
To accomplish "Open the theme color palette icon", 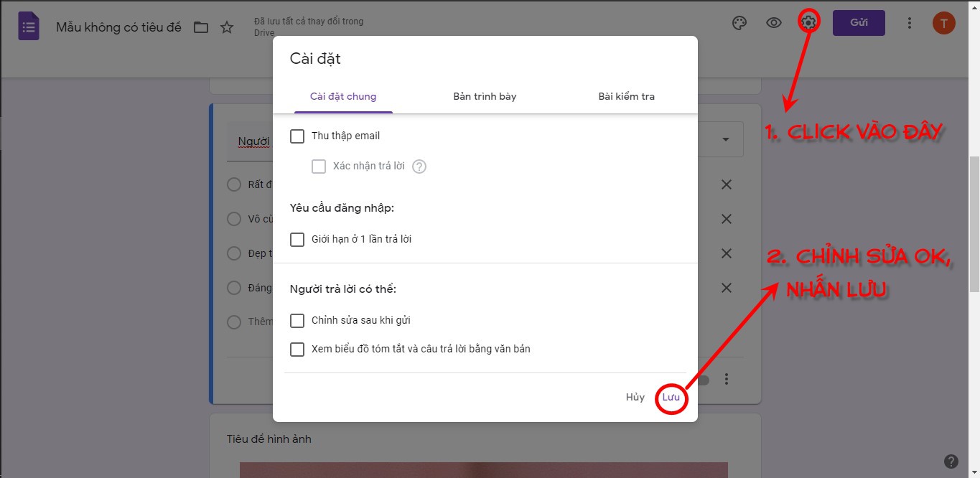I will pyautogui.click(x=739, y=22).
